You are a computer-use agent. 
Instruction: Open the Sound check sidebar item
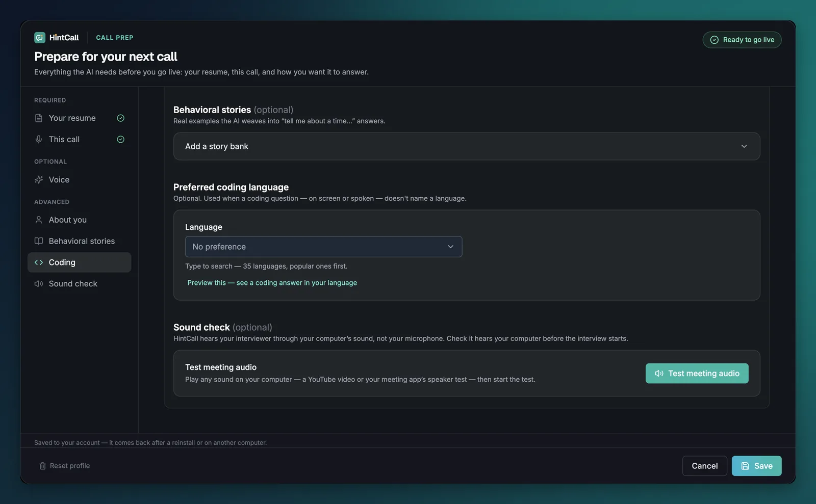click(79, 284)
